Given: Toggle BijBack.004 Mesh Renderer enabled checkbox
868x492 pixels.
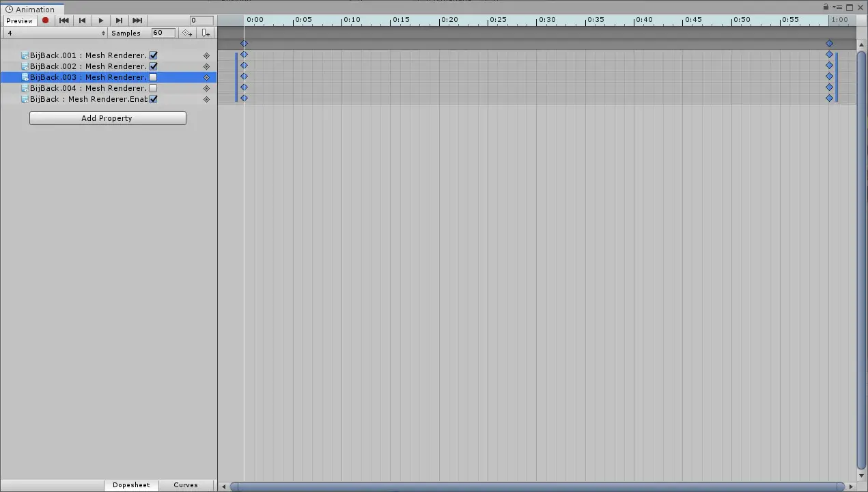Looking at the screenshot, I should (153, 88).
